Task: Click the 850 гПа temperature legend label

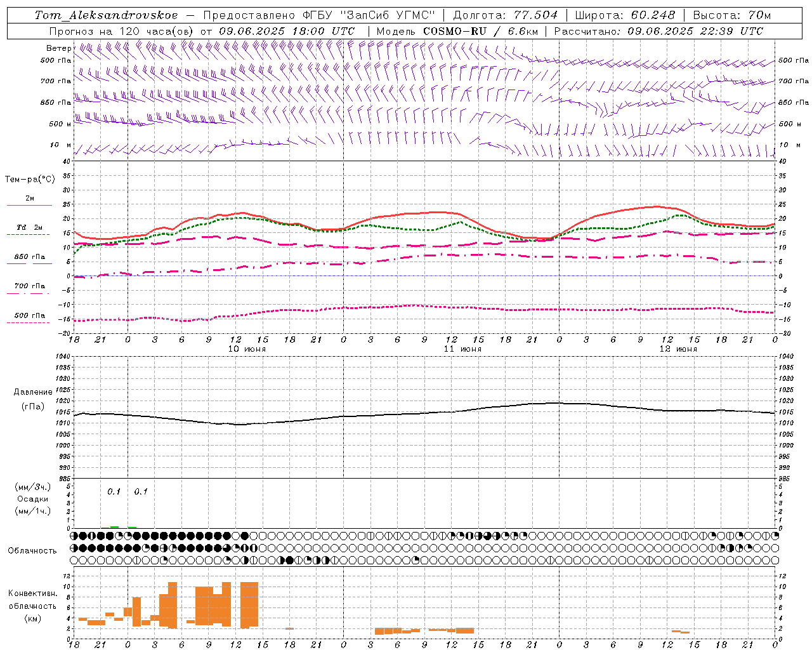Action: pos(30,257)
